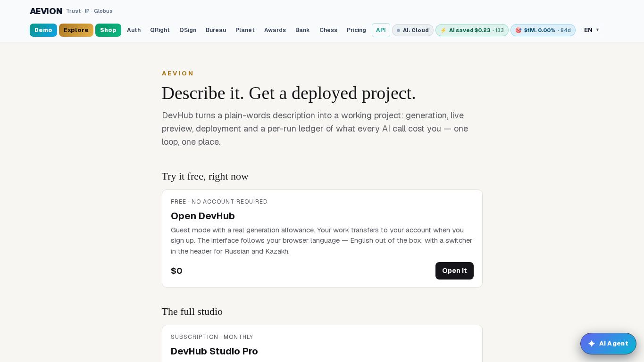Click the DevHub Studio Pro title
Image resolution: width=644 pixels, height=362 pixels.
pyautogui.click(x=214, y=351)
